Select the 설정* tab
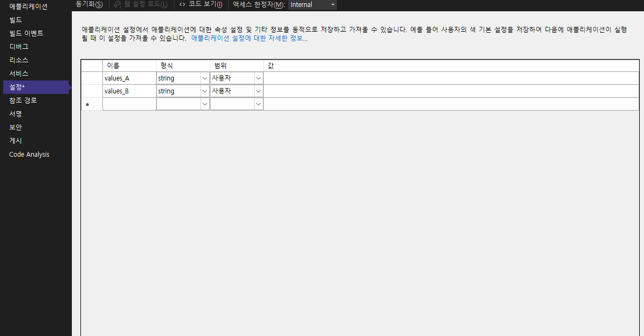Image resolution: width=644 pixels, height=336 pixels. 36,87
